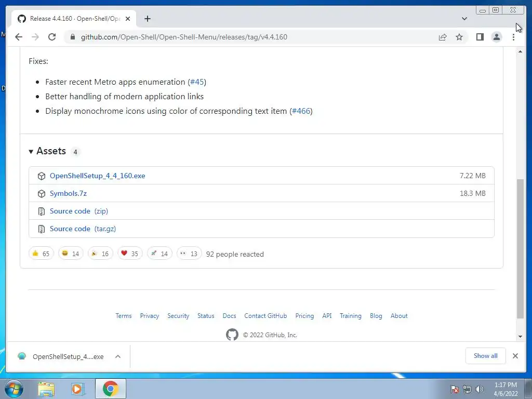Open the Terms footer link
This screenshot has width=532, height=399.
(124, 316)
